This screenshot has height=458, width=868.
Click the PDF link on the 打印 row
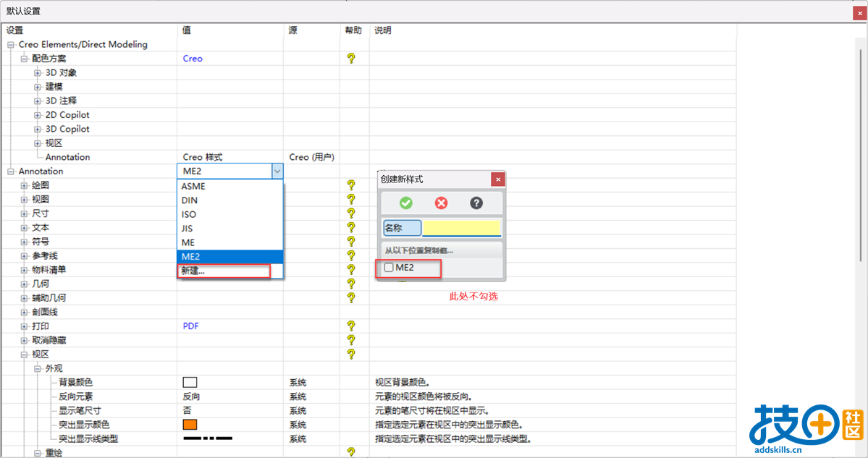190,326
